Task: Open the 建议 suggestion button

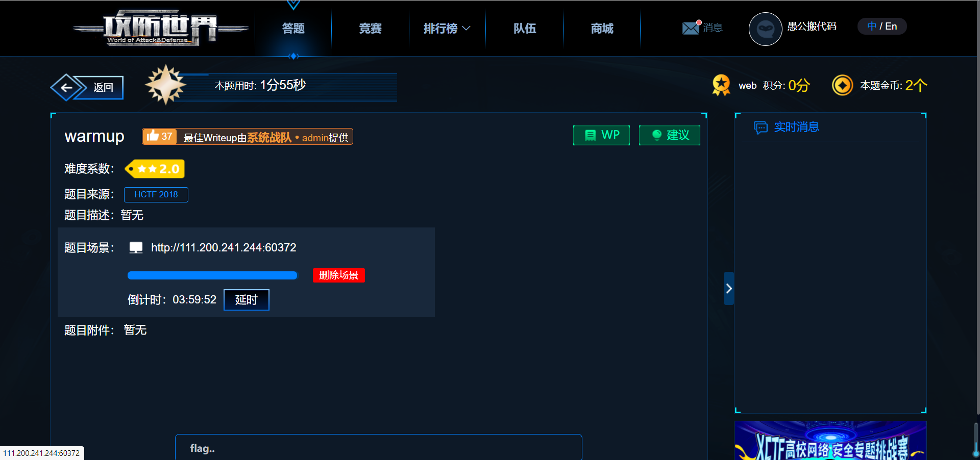Action: [x=670, y=135]
